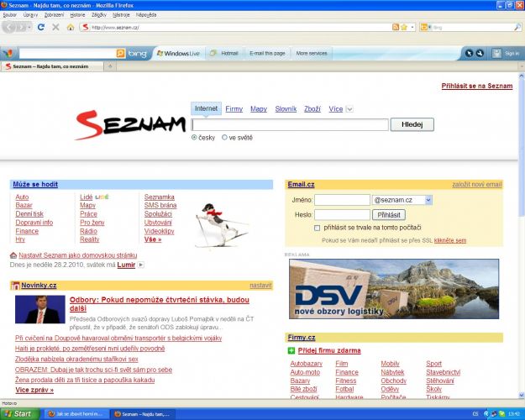Screen dimensions: 525x420
Task: Check přihlásit se trvale na tomto počítači
Action: 317,228
